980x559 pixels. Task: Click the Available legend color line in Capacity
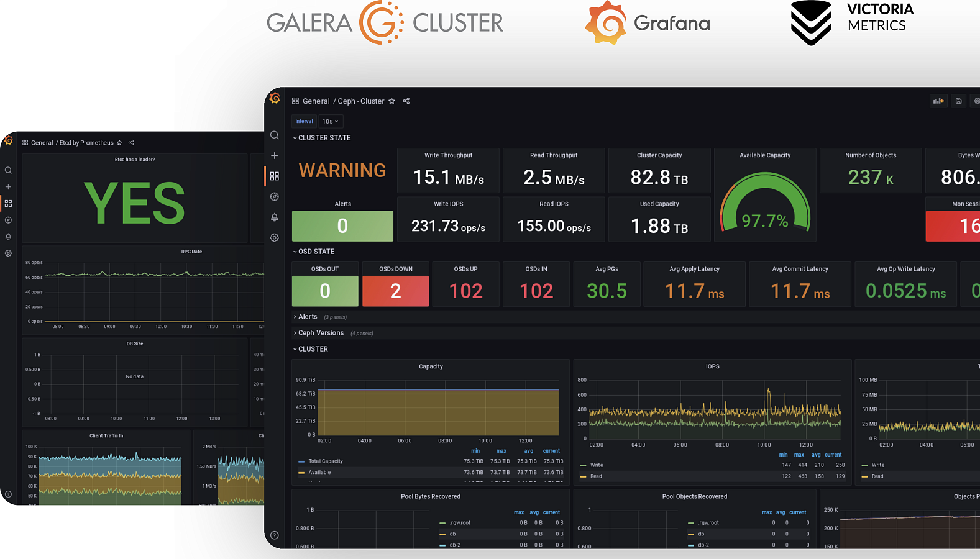pyautogui.click(x=301, y=473)
